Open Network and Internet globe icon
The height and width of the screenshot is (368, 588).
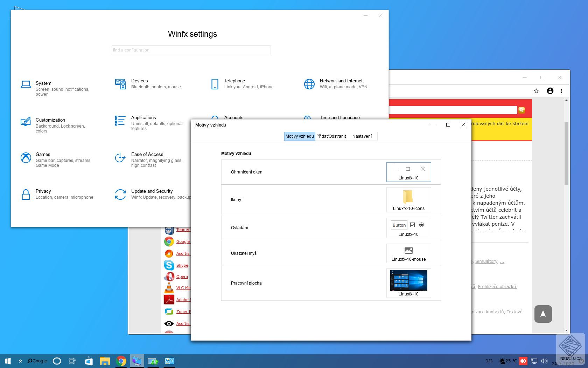(309, 84)
